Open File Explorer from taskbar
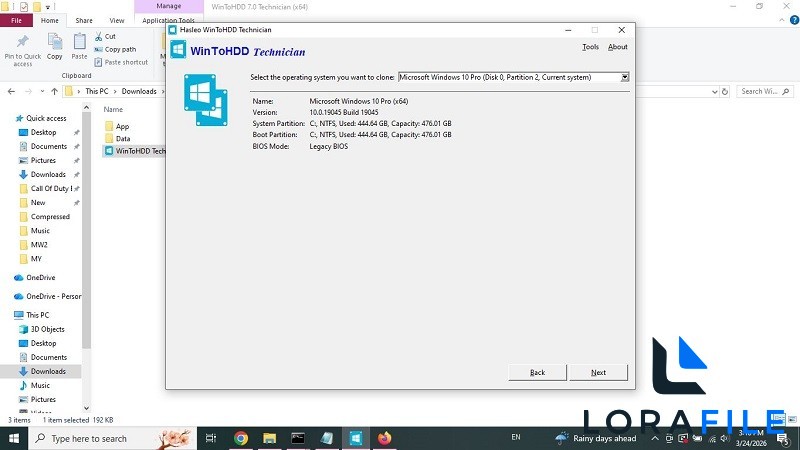The height and width of the screenshot is (450, 800). (269, 438)
